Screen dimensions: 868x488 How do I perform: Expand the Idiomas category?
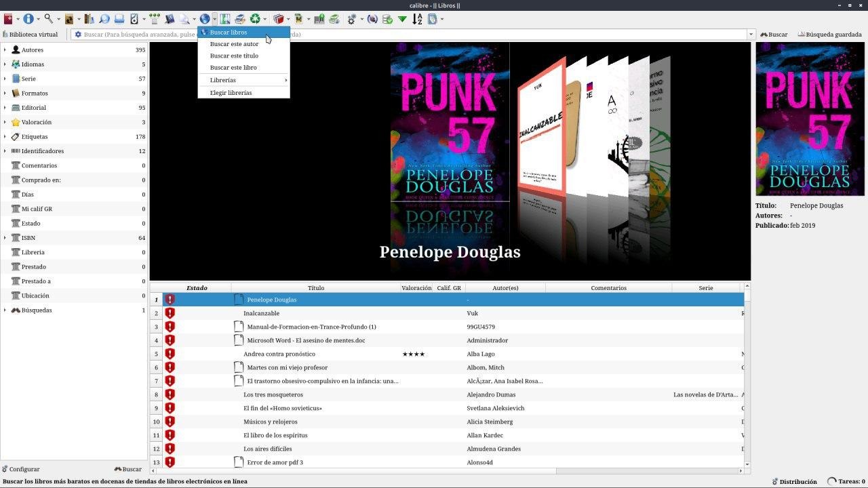[x=5, y=64]
